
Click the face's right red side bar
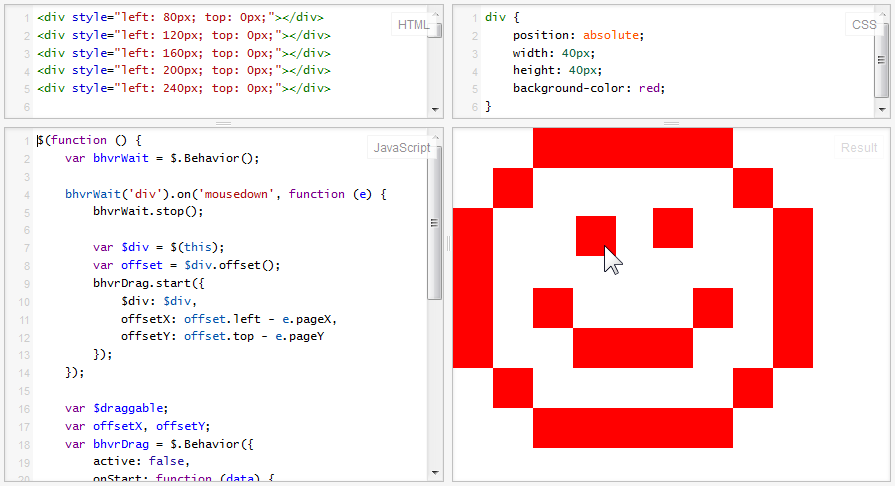[793, 288]
